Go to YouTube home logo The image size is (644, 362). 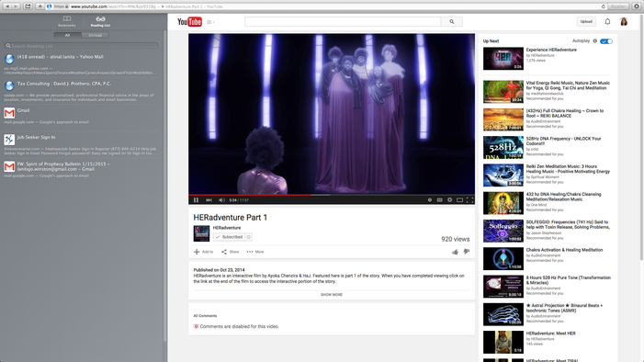tap(189, 22)
